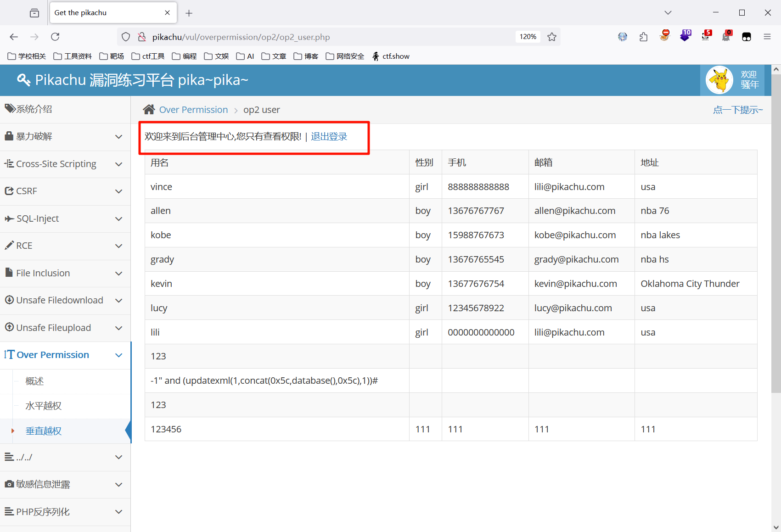Open the 垂直越权 submenu item

pos(43,431)
